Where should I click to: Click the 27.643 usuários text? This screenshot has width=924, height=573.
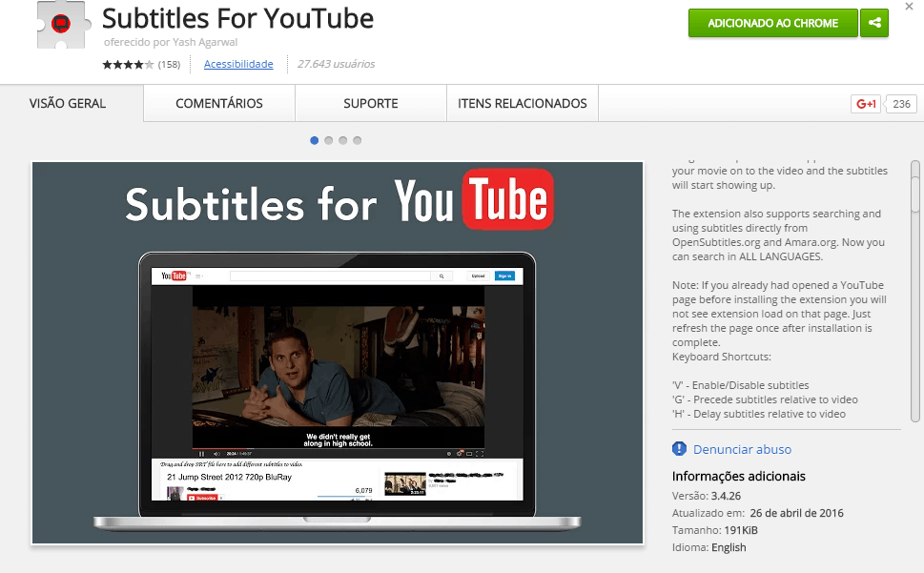pyautogui.click(x=336, y=64)
